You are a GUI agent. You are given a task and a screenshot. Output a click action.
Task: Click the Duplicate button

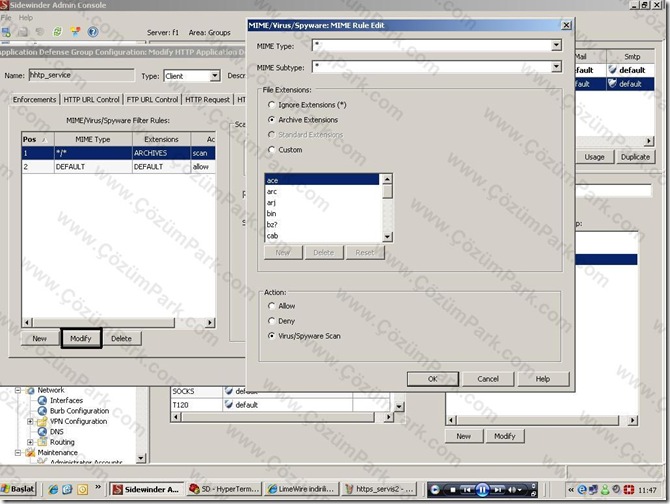click(635, 157)
